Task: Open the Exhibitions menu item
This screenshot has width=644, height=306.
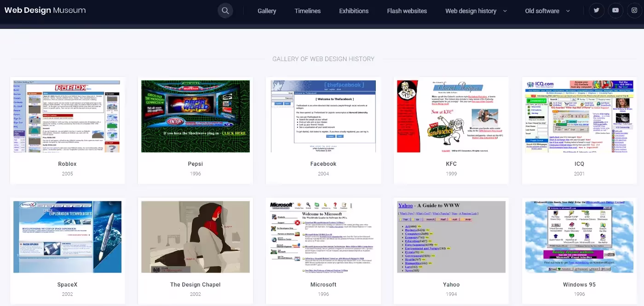Action: tap(354, 11)
